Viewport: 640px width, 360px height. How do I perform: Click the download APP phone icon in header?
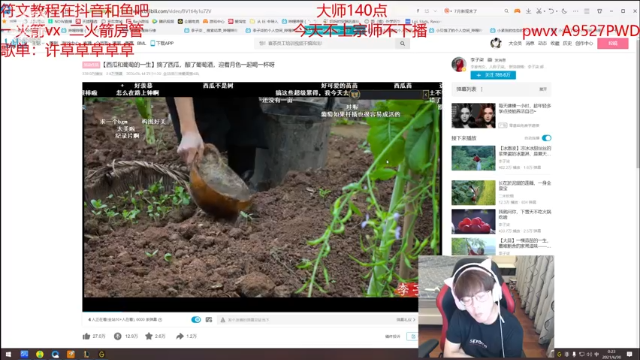point(153,43)
